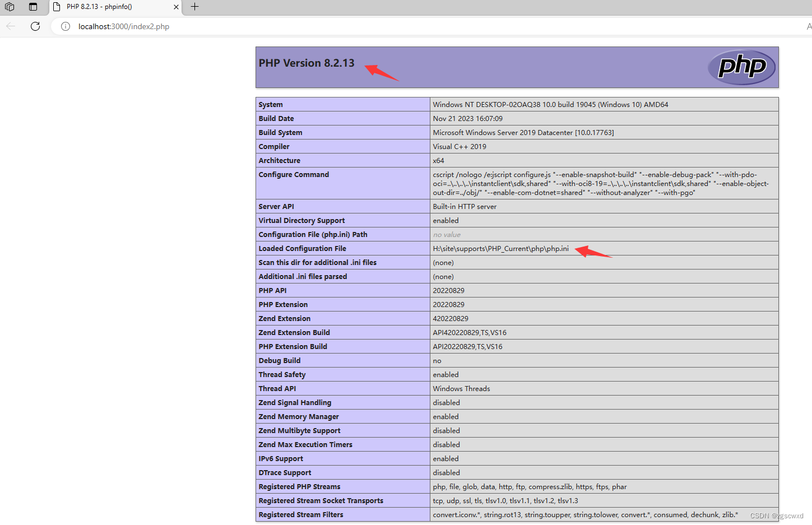View site information icon in address bar
Viewport: 812px width, 525px height.
[66, 26]
